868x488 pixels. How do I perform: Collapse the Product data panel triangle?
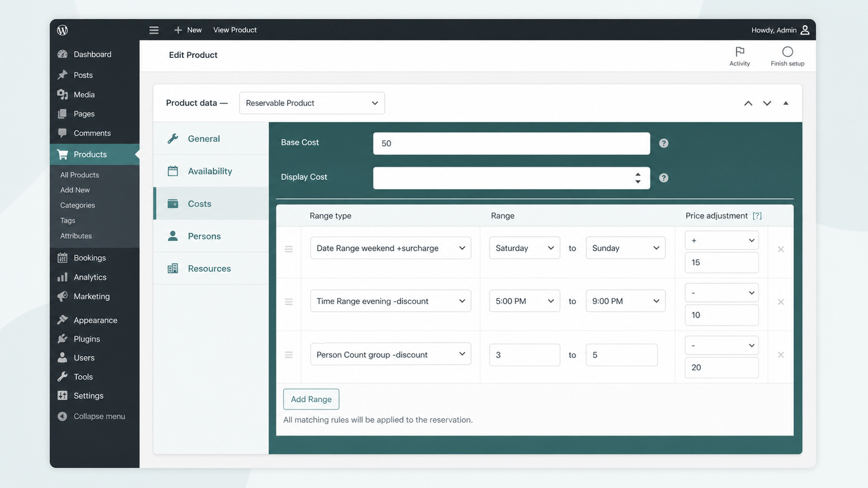coord(786,103)
